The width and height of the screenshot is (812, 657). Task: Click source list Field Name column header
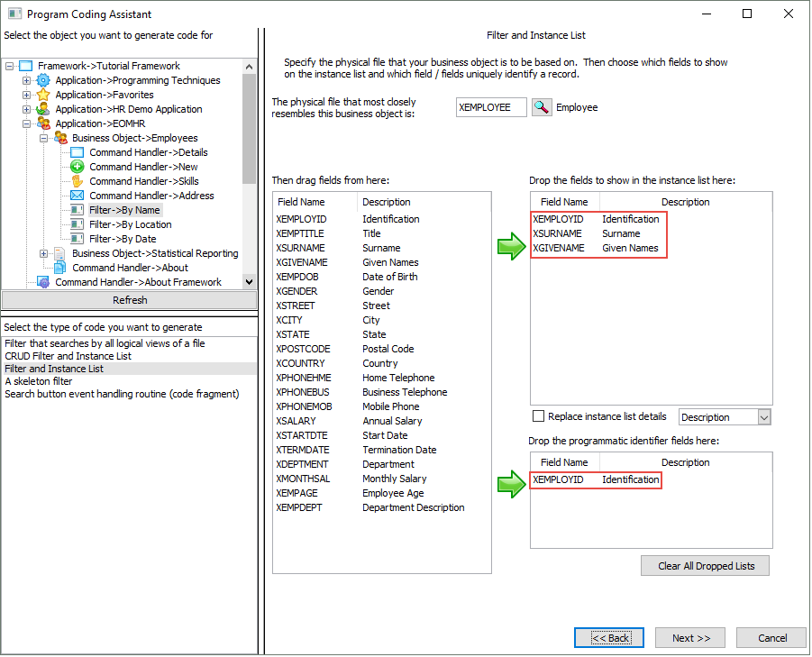pos(315,202)
